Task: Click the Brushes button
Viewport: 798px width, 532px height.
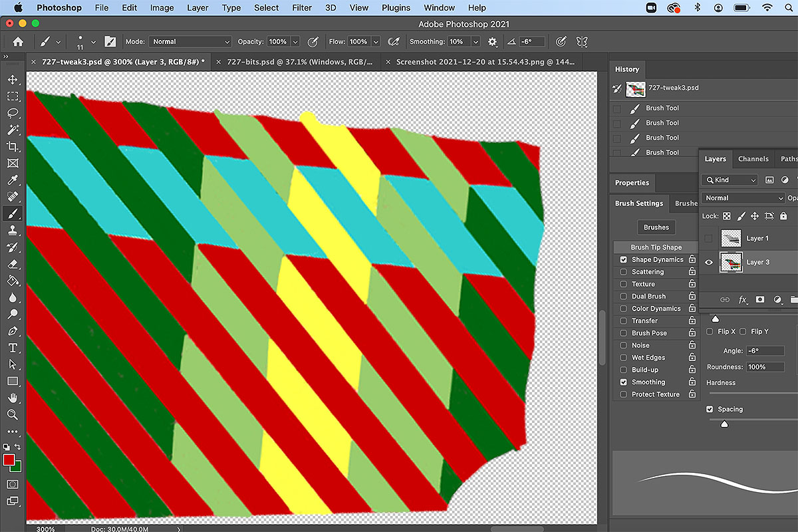Action: pyautogui.click(x=656, y=227)
